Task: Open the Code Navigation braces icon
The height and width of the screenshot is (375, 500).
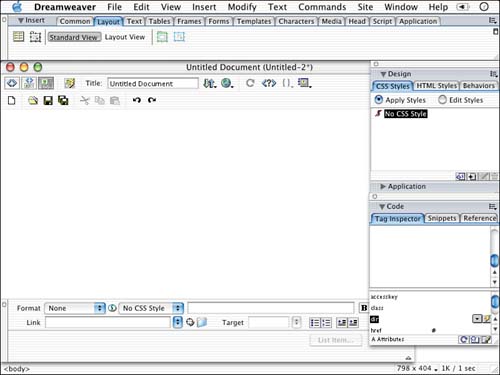Action: [x=287, y=83]
